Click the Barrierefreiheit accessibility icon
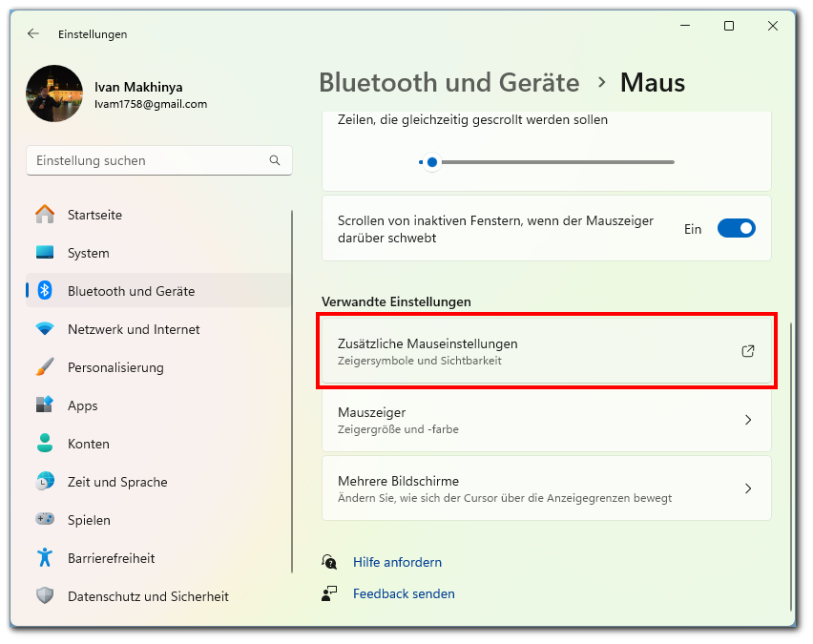The image size is (813, 644). point(45,558)
